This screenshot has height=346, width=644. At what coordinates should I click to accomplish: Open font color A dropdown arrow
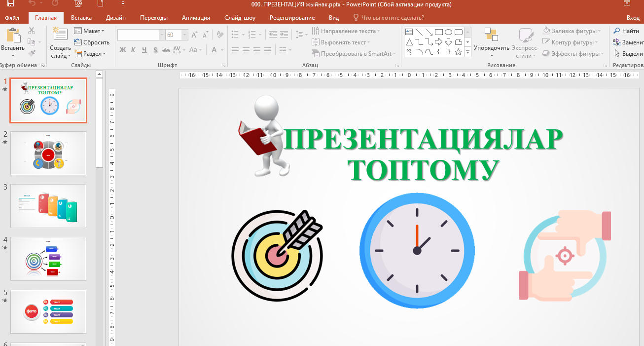222,50
